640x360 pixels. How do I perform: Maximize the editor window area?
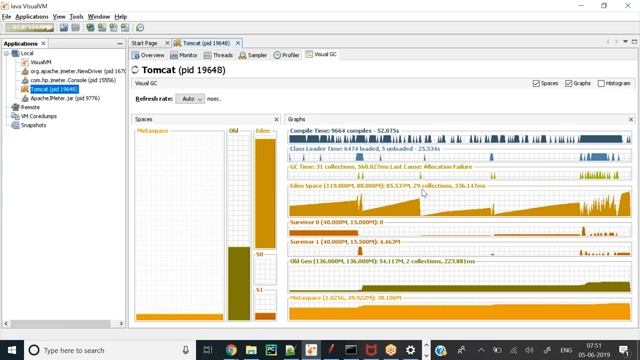click(634, 42)
